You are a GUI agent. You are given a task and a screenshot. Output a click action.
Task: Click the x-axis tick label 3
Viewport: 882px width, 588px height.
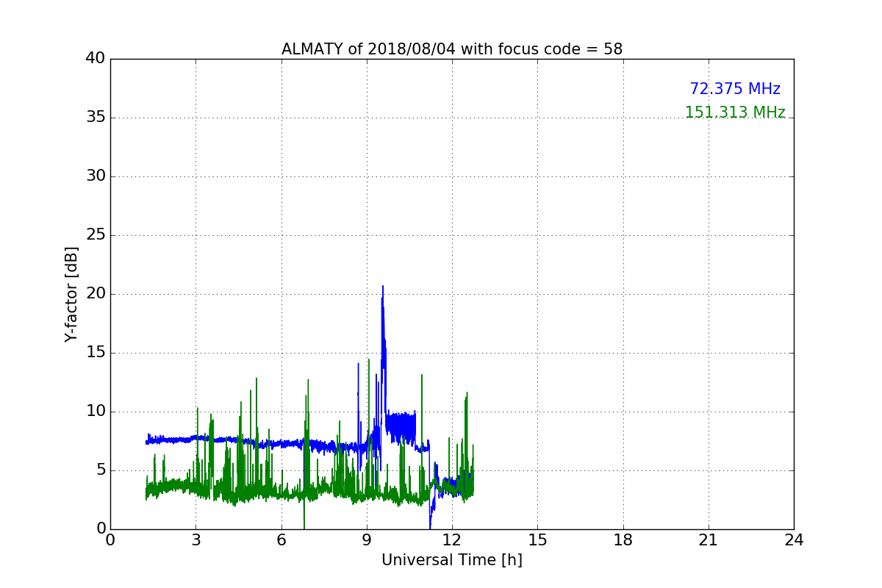tap(196, 540)
